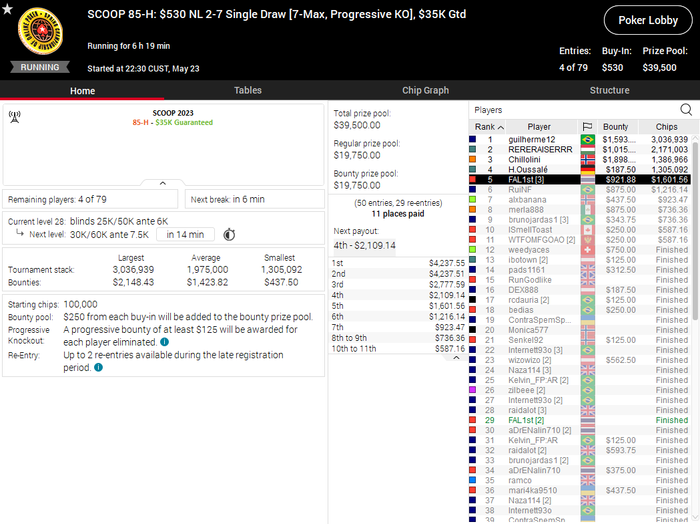Image resolution: width=700 pixels, height=524 pixels.
Task: Click black color marker beside Monica577
Action: (472, 330)
